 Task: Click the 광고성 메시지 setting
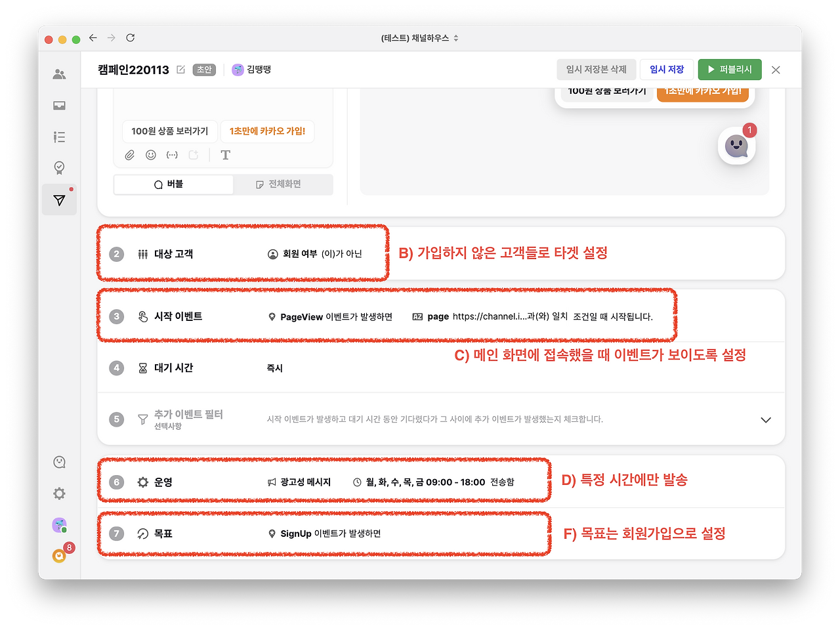click(299, 482)
